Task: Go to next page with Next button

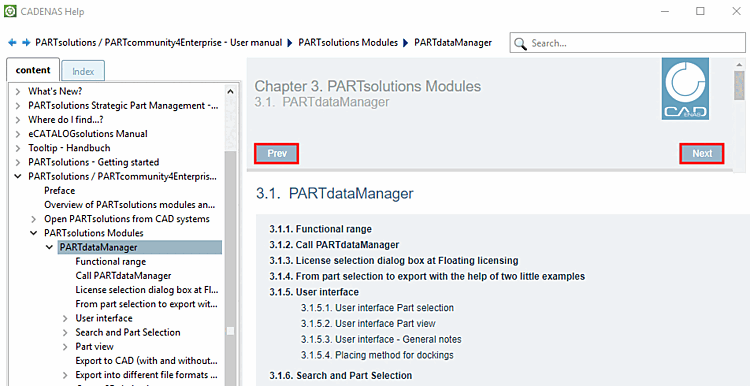Action: (x=702, y=154)
